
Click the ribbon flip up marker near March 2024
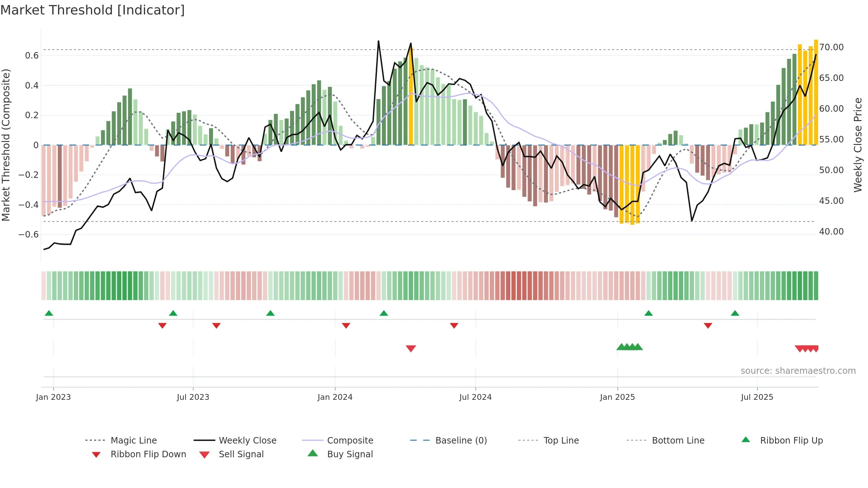384,313
